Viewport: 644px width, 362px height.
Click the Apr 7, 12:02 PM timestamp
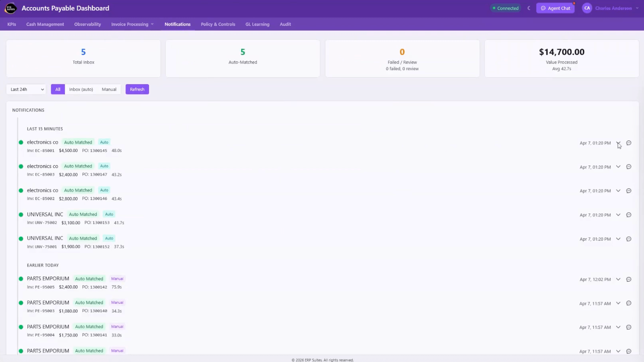pyautogui.click(x=595, y=280)
